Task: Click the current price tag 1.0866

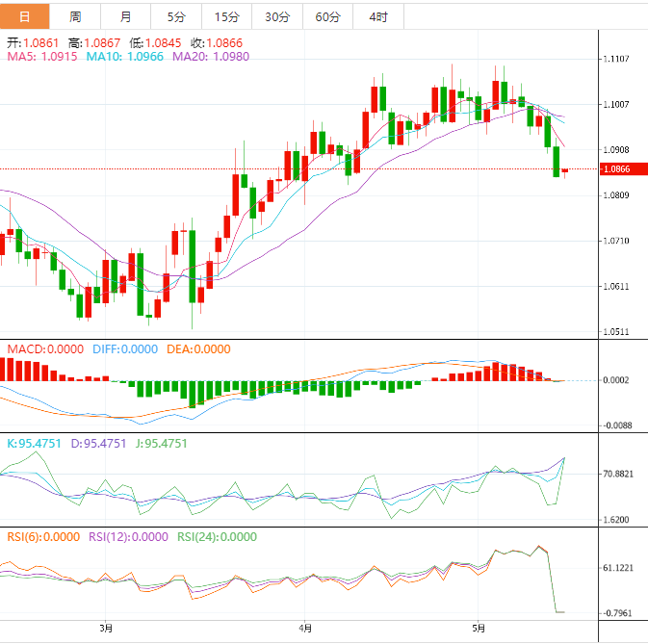Action: pyautogui.click(x=616, y=169)
